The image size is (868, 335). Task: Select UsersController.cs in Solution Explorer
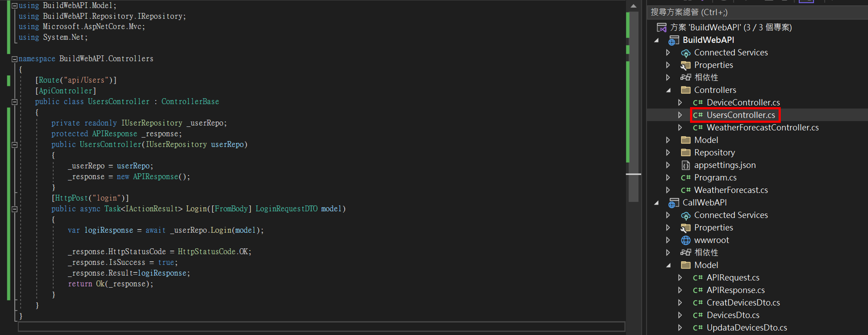pos(740,115)
